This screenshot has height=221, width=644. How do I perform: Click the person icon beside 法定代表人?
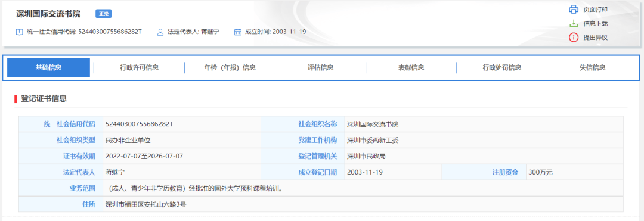coord(160,32)
